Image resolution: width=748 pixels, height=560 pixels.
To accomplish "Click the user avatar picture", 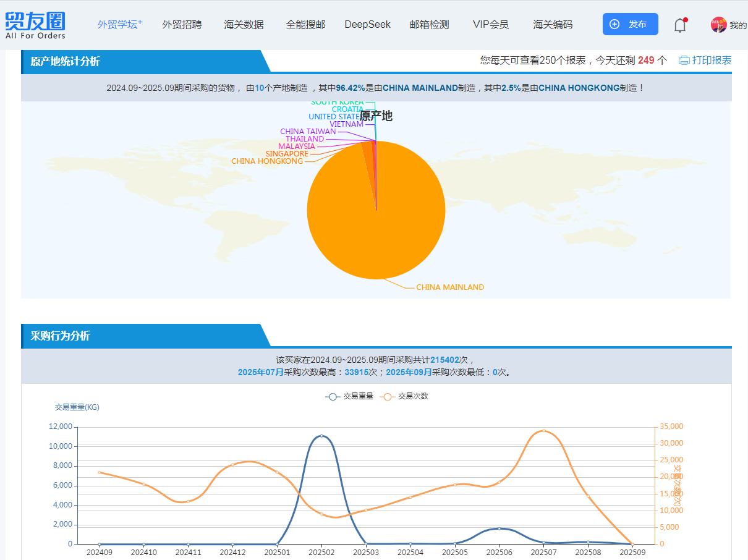I will (x=718, y=25).
